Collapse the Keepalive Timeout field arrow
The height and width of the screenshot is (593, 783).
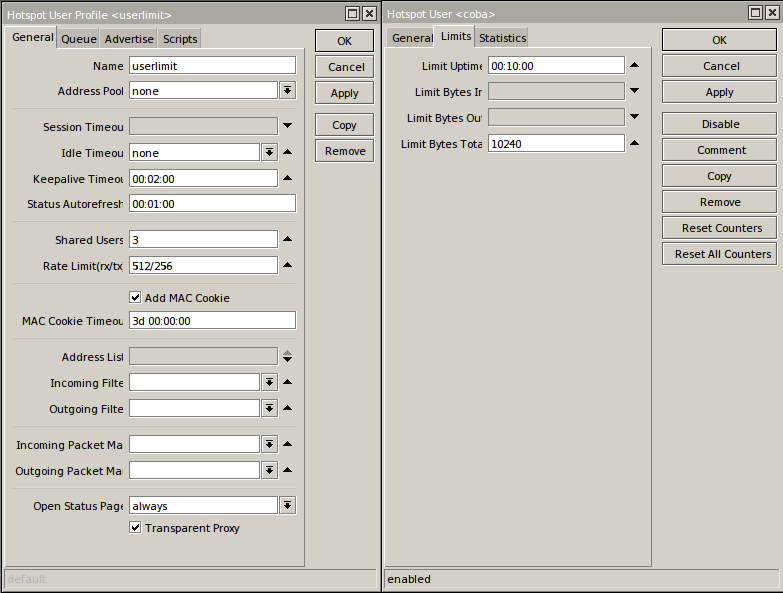pyautogui.click(x=288, y=178)
